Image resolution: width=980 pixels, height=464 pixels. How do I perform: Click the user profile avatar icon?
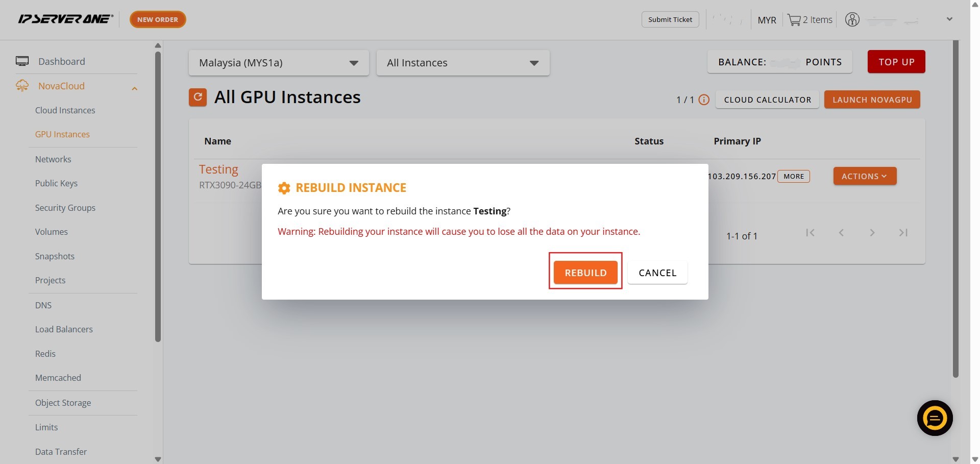coord(852,20)
